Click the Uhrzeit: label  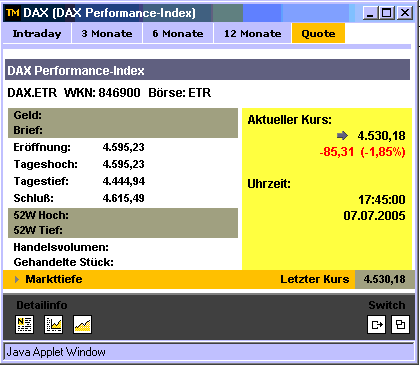point(269,184)
